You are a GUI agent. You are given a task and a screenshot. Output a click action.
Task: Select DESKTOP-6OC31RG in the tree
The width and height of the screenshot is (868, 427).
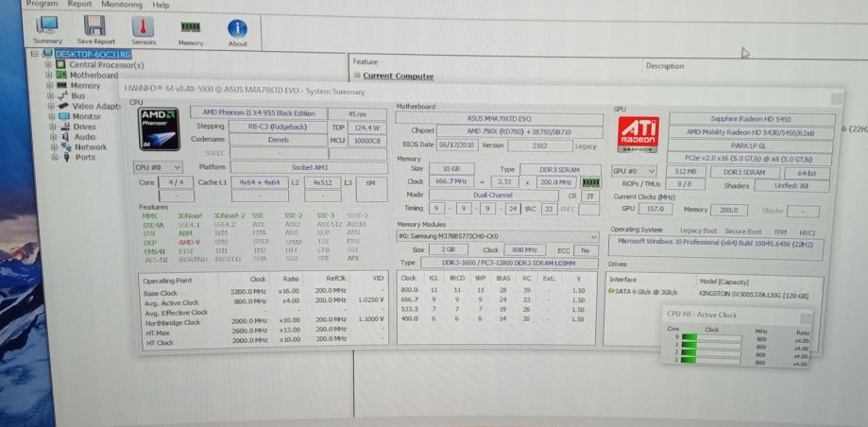(93, 54)
